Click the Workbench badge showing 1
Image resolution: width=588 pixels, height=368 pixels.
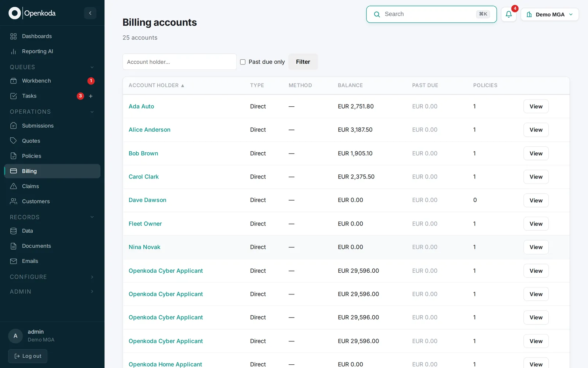(91, 81)
